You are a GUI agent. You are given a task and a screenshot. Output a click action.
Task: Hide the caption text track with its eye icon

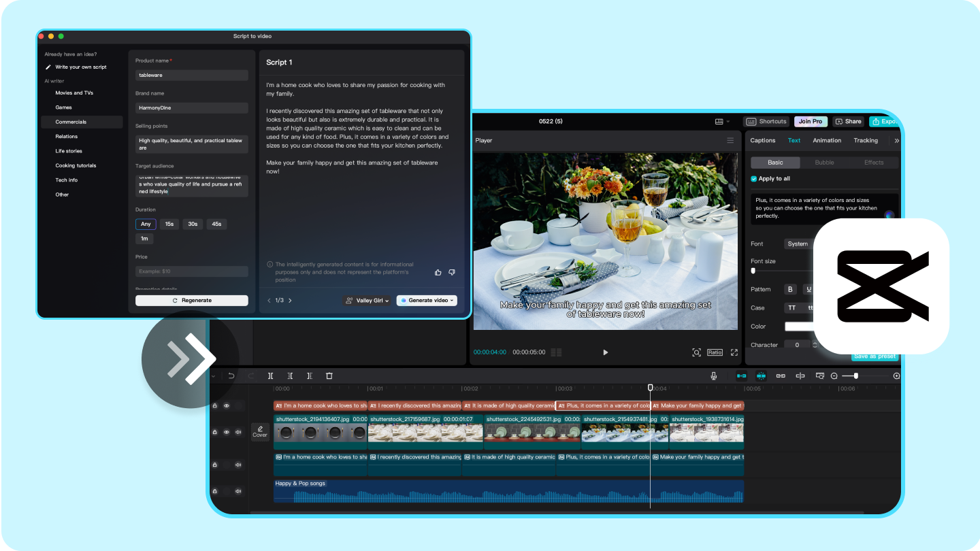pos(227,405)
